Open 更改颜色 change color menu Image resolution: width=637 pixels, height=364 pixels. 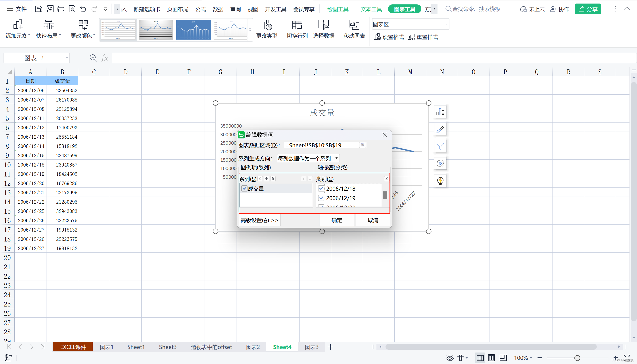point(83,29)
